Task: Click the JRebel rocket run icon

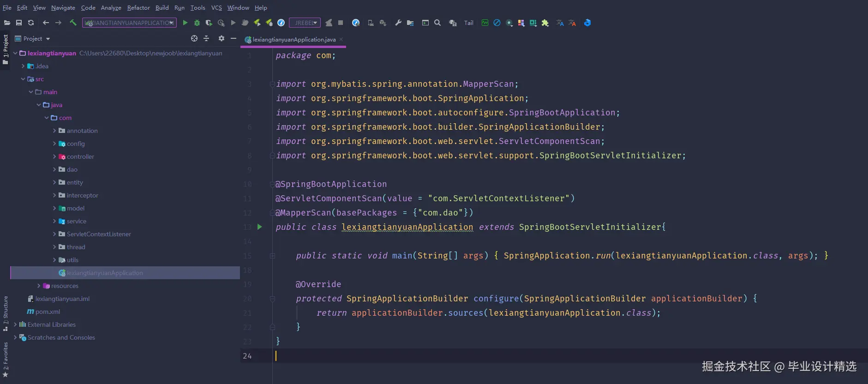Action: click(x=257, y=23)
